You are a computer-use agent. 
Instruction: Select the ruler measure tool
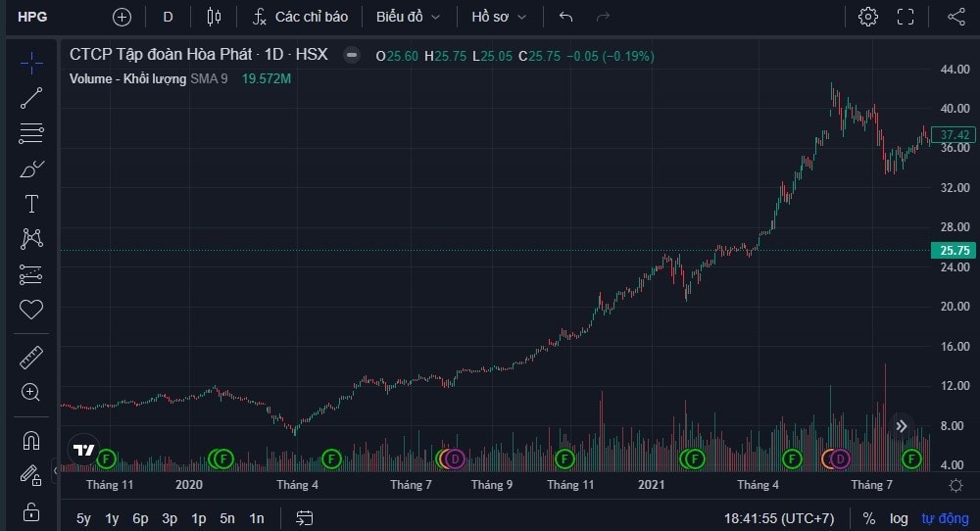click(x=31, y=358)
